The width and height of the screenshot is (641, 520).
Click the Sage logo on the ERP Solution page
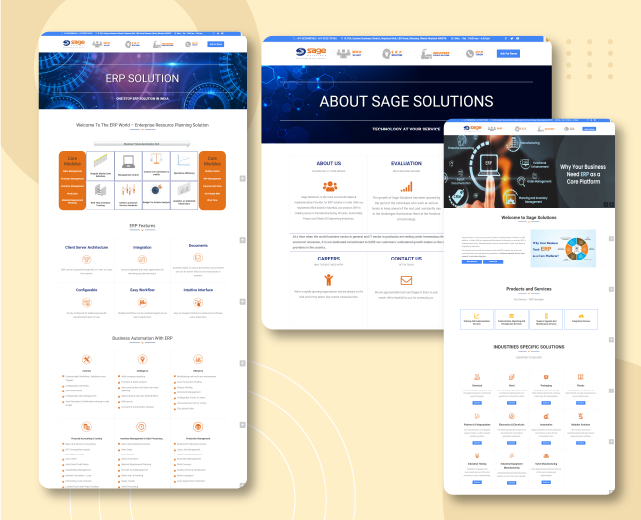[74, 43]
